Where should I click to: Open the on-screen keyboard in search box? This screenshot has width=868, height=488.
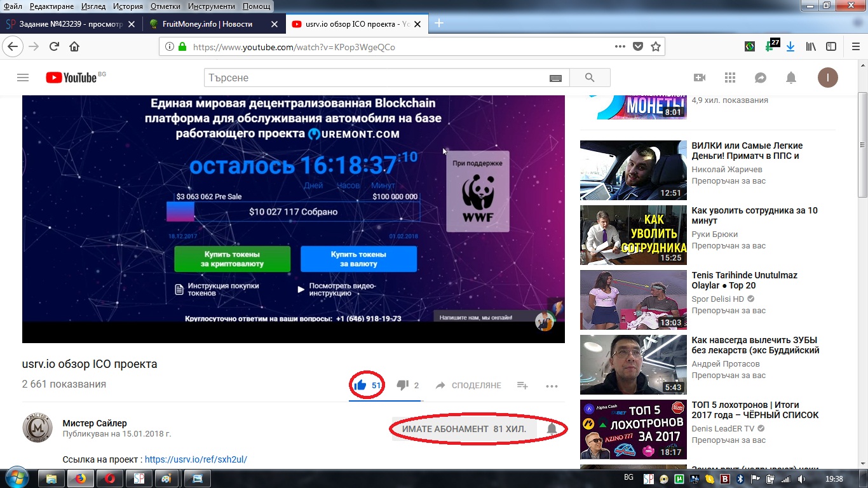click(x=555, y=78)
